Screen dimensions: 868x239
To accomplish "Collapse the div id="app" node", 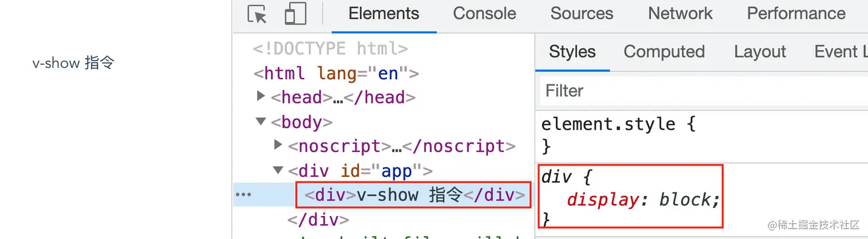I will pos(278,170).
